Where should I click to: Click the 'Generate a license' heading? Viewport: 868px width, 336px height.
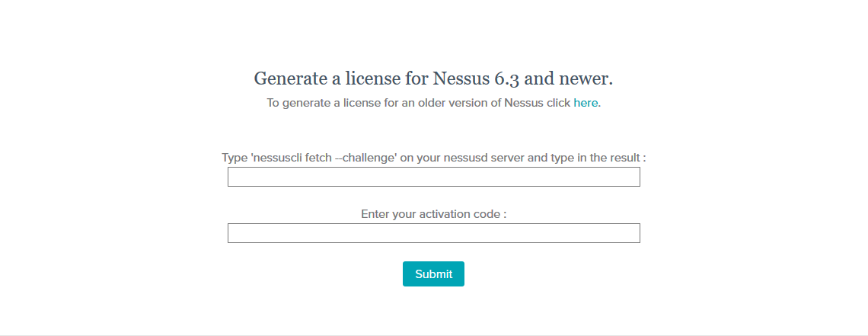433,78
